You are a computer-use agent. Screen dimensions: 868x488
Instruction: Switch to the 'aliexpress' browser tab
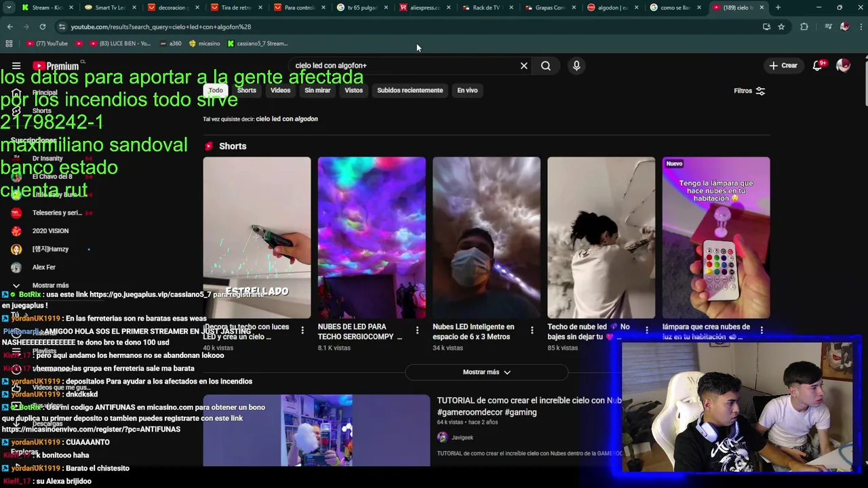coord(424,7)
